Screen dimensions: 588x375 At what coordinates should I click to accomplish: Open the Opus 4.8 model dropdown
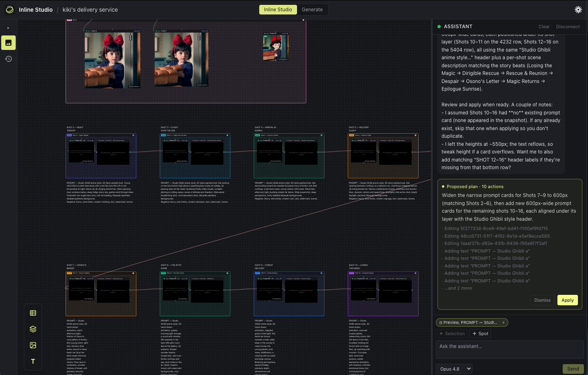454,369
